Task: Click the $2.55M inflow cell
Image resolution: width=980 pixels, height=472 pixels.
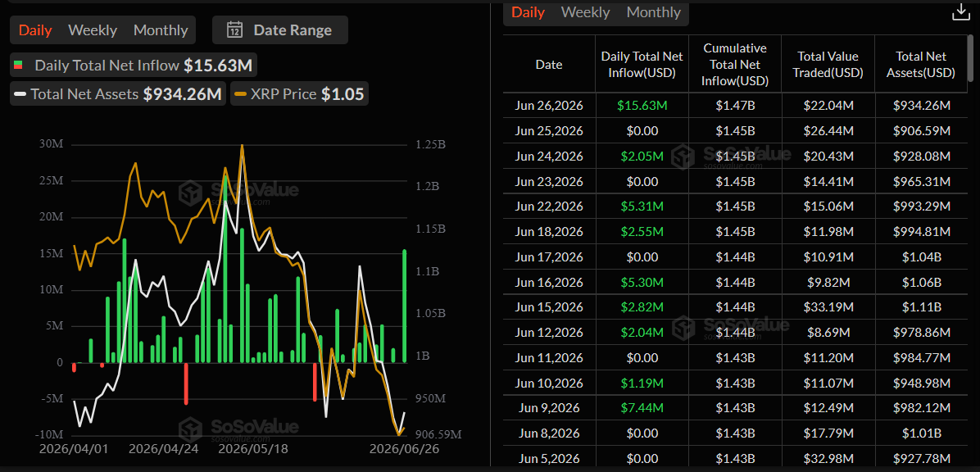Action: pyautogui.click(x=642, y=232)
